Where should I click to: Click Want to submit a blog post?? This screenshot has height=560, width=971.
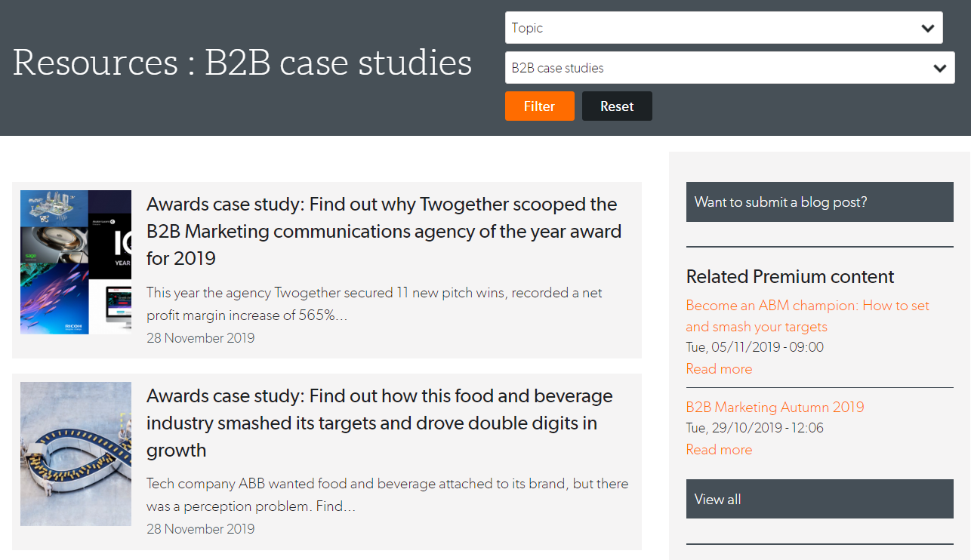[820, 202]
